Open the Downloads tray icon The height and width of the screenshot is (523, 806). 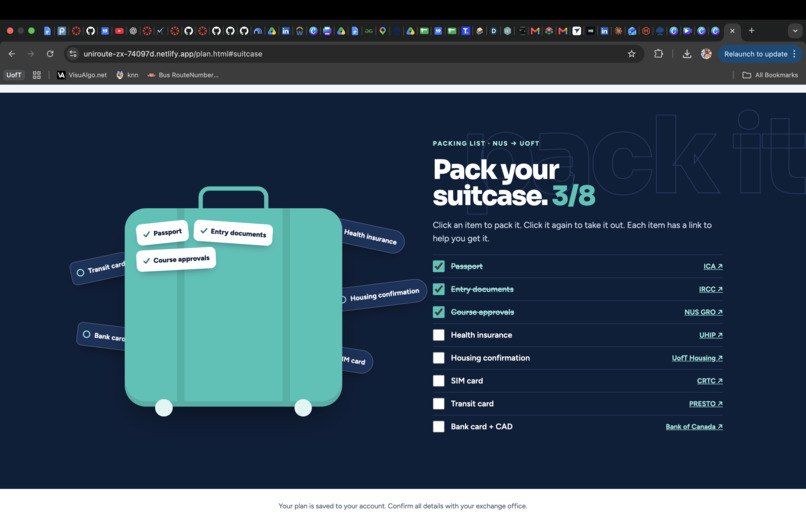(687, 53)
